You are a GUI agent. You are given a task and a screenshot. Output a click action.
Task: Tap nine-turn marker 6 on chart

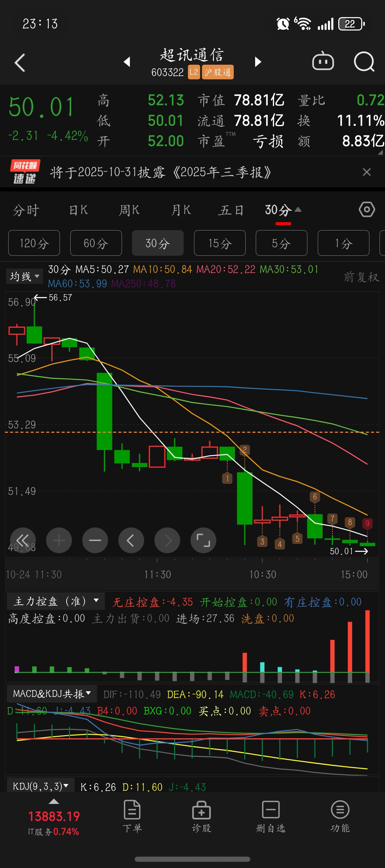pyautogui.click(x=315, y=497)
